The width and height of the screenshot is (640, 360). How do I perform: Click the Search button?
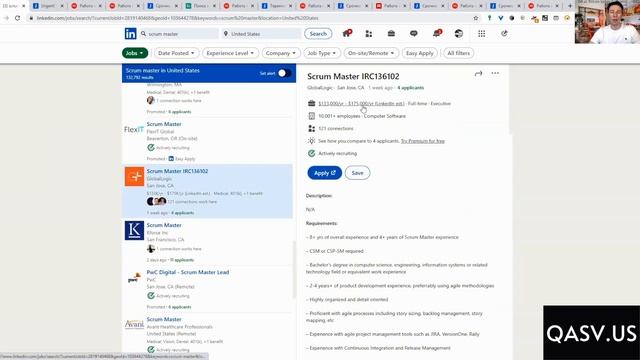click(318, 34)
